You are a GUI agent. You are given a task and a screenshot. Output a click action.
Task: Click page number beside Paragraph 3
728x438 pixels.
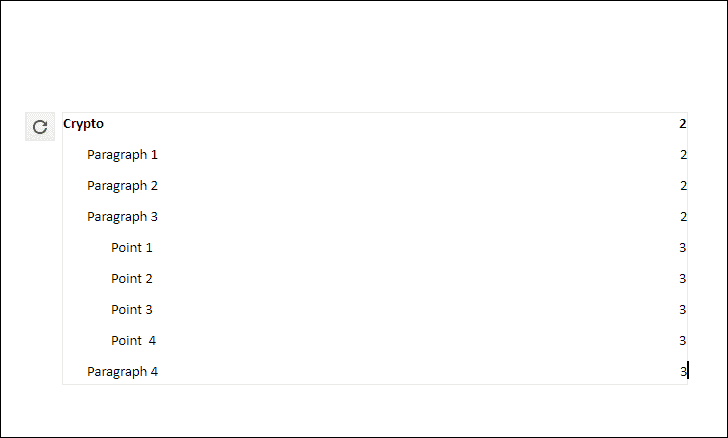[683, 217]
